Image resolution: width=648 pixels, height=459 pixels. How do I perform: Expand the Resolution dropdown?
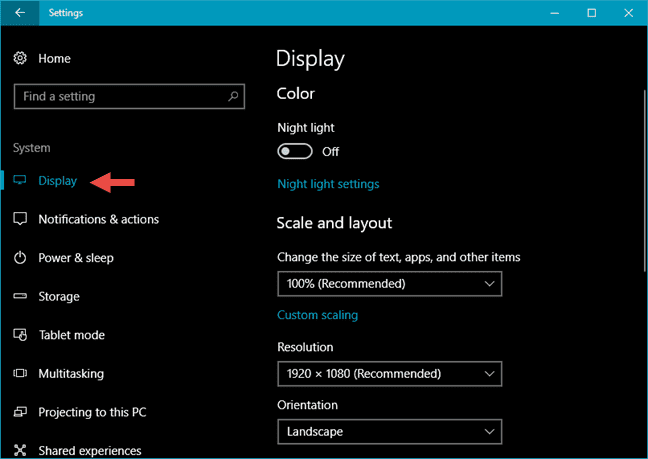(389, 374)
